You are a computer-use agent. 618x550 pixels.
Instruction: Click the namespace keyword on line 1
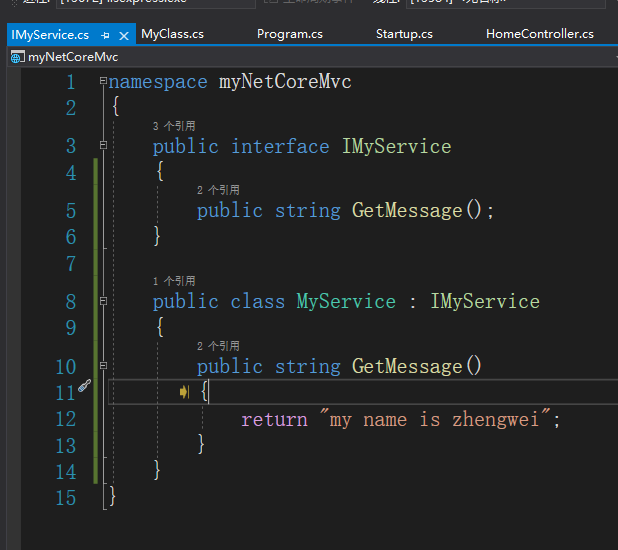pos(158,82)
